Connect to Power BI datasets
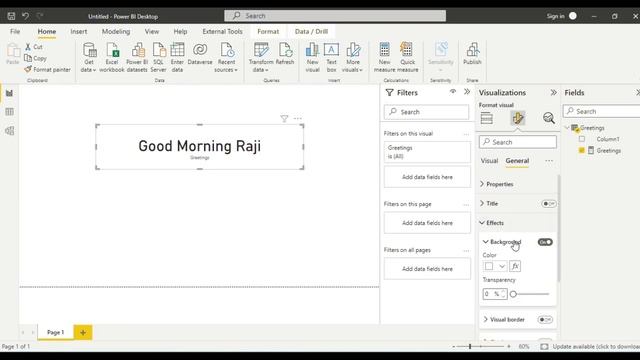The image size is (640, 360). click(x=137, y=58)
